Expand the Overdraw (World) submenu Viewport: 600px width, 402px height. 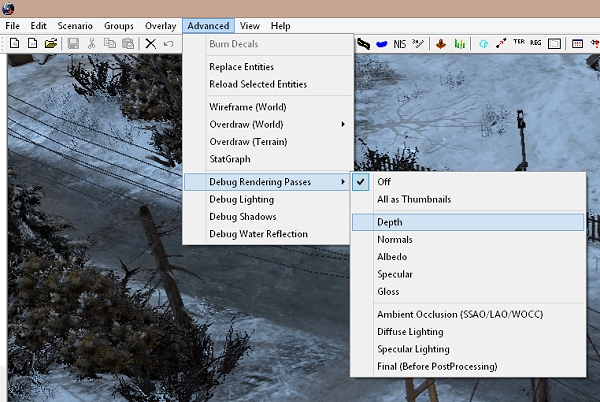point(268,124)
